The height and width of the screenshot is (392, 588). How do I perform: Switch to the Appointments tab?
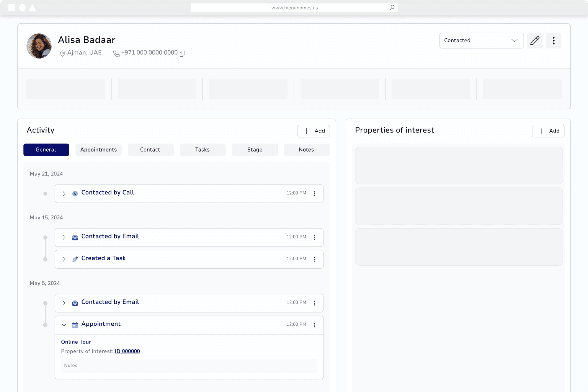pyautogui.click(x=98, y=150)
